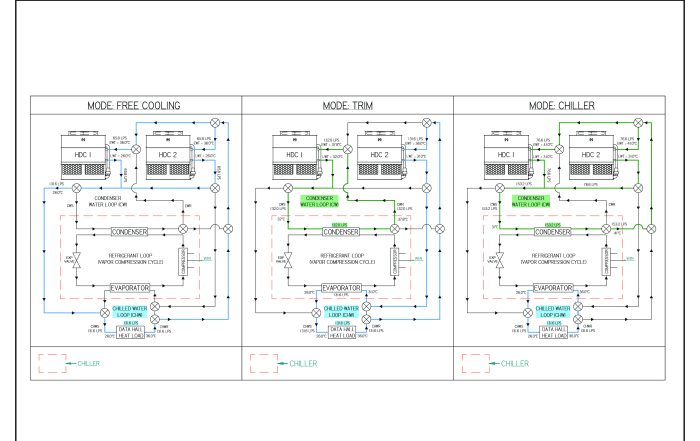Click CONDENSER box in Chiller diagram
700x441 pixels.
click(x=553, y=232)
